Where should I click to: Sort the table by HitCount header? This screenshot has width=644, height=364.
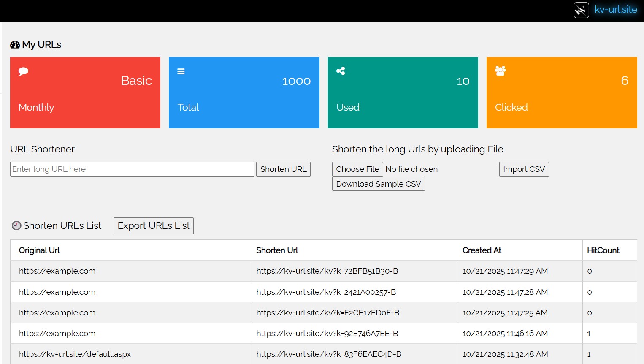pos(603,250)
